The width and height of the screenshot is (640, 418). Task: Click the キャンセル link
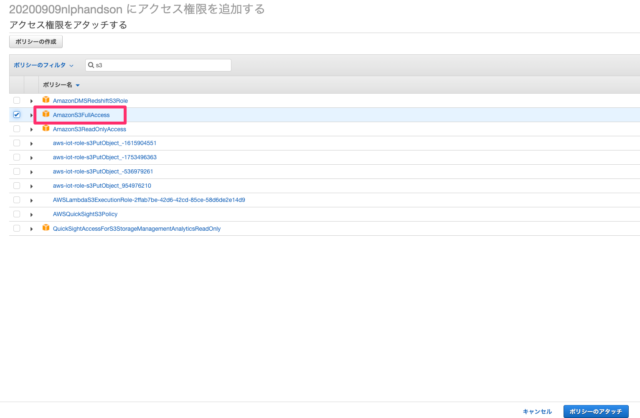(537, 411)
